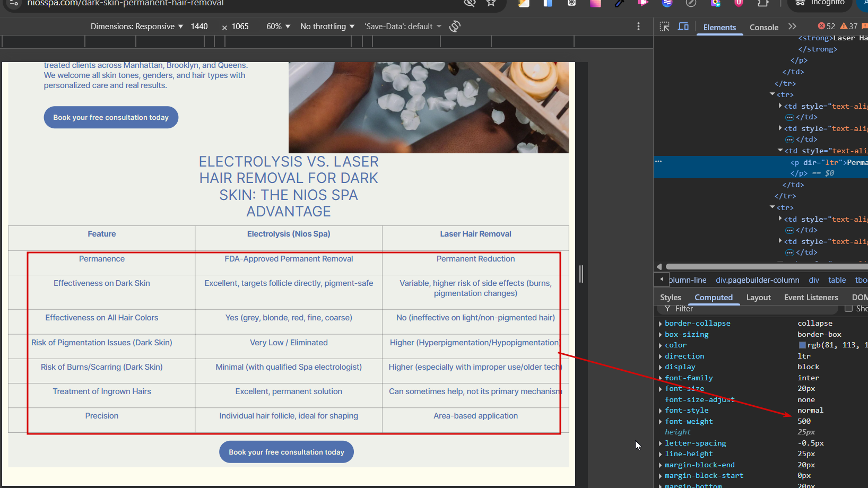
Task: Bookmark this page with the star icon
Action: pos(491,3)
